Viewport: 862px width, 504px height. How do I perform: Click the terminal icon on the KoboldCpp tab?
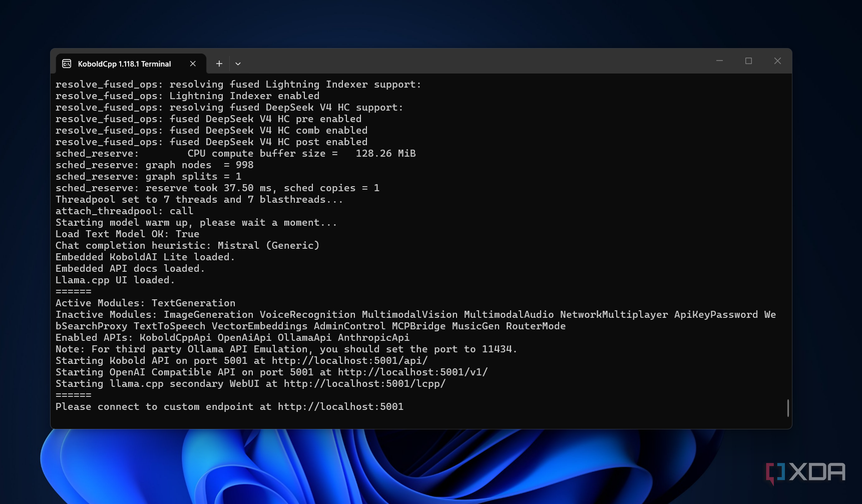pyautogui.click(x=67, y=64)
